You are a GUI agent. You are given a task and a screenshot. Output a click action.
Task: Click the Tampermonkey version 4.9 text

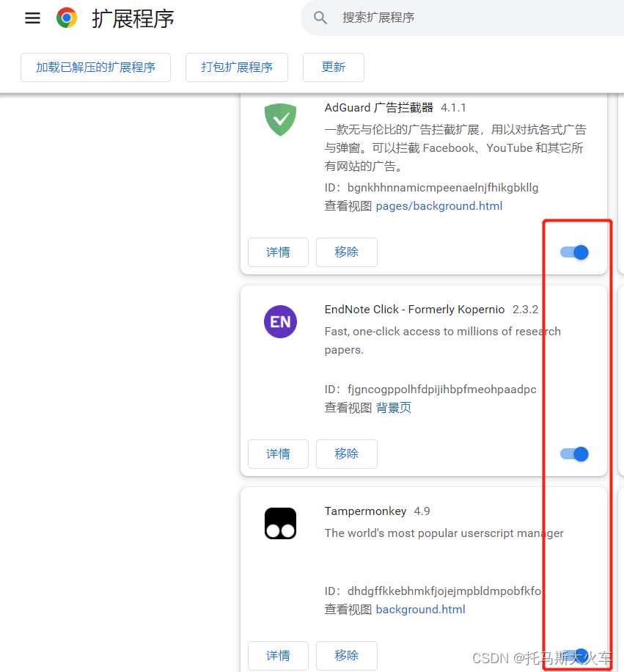click(422, 511)
